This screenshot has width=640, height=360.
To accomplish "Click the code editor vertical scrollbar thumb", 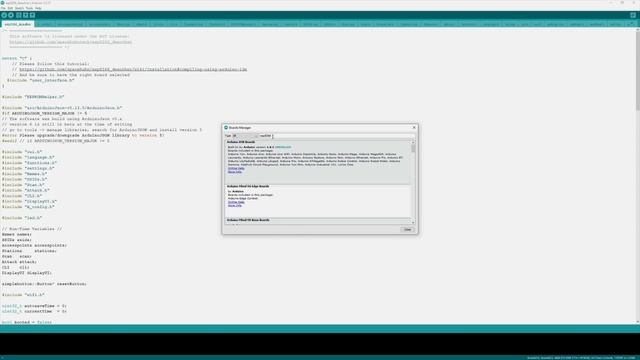I will click(x=638, y=71).
